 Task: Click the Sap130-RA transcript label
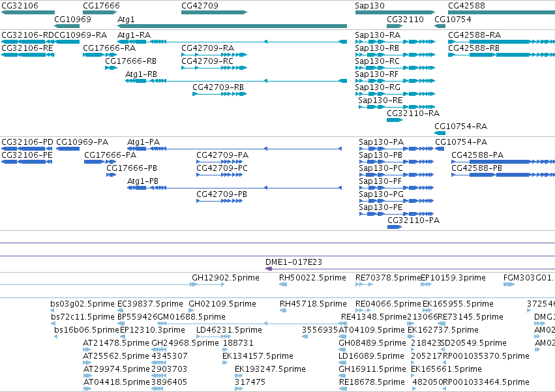378,35
